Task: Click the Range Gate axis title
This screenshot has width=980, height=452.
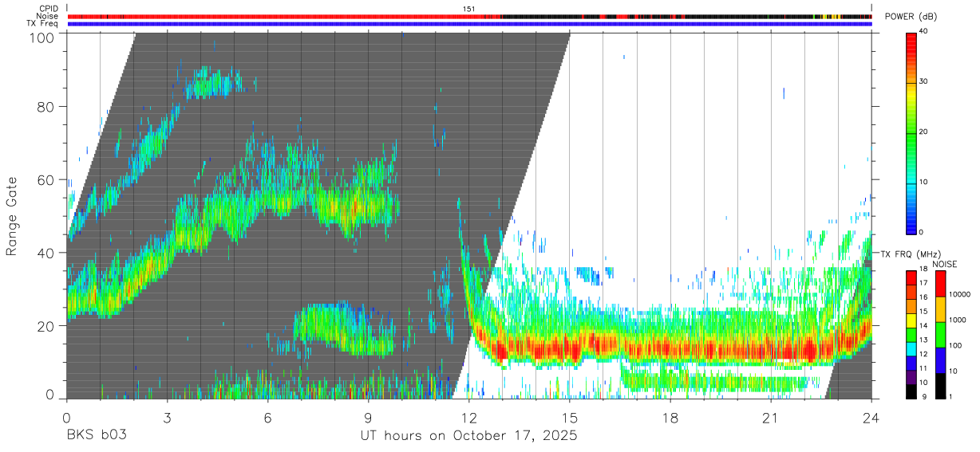Action: tap(12, 216)
